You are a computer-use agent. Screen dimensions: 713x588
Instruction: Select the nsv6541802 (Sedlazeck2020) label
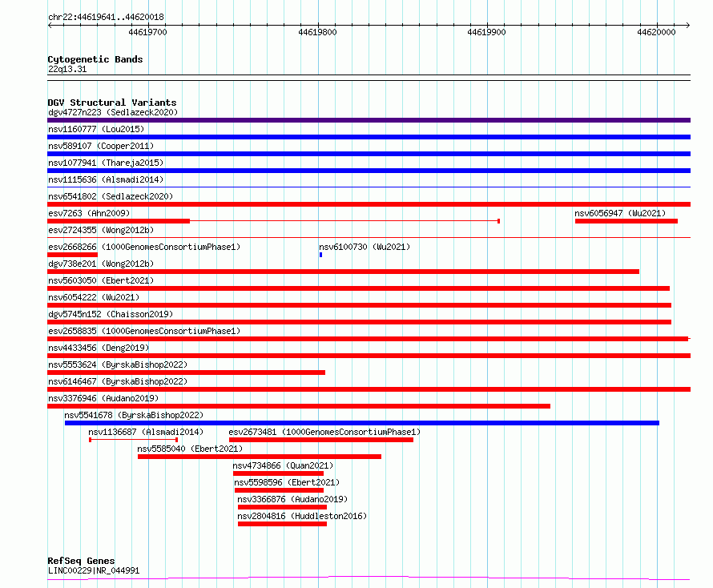pyautogui.click(x=111, y=196)
